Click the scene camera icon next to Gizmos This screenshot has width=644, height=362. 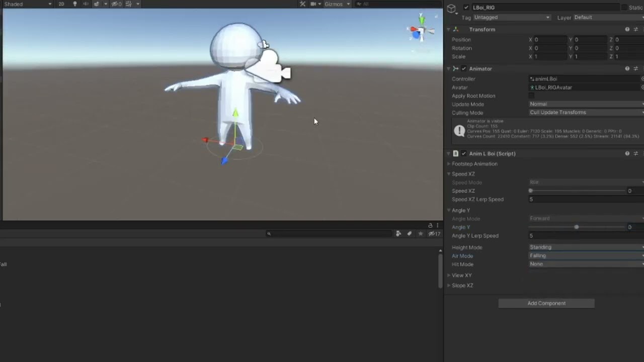point(313,4)
